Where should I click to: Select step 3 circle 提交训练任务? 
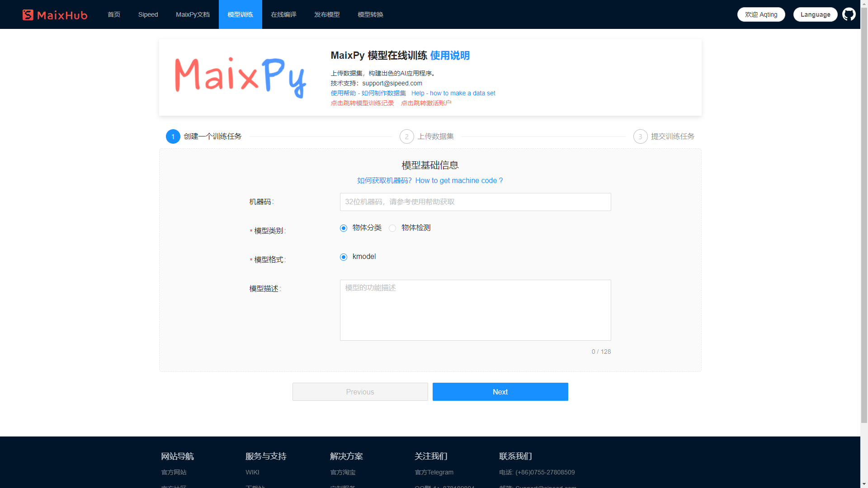click(x=641, y=136)
